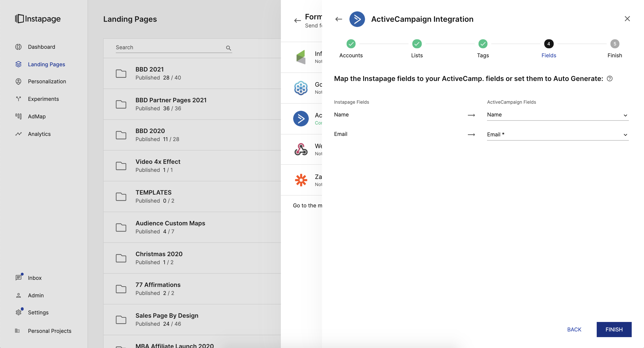Select the Infusionsoft integration icon
Image resolution: width=644 pixels, height=348 pixels.
[301, 57]
